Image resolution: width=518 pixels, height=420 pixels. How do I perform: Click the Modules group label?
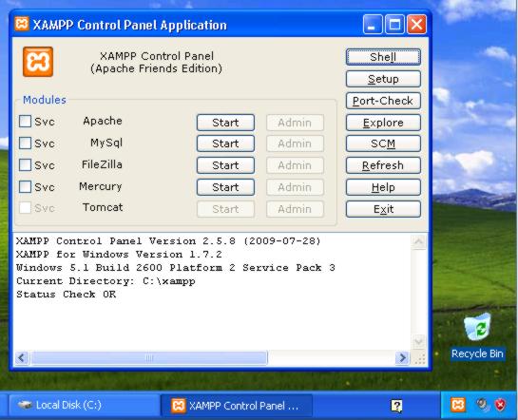click(x=45, y=100)
